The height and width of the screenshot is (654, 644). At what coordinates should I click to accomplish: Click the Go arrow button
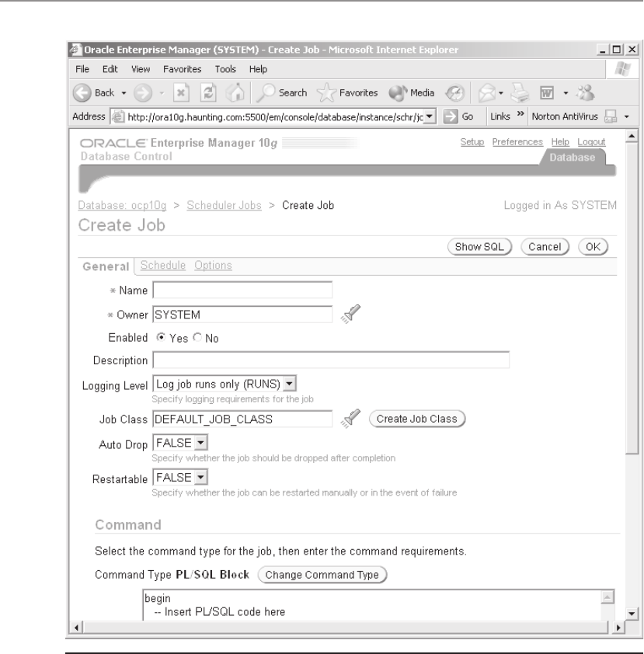coord(451,117)
